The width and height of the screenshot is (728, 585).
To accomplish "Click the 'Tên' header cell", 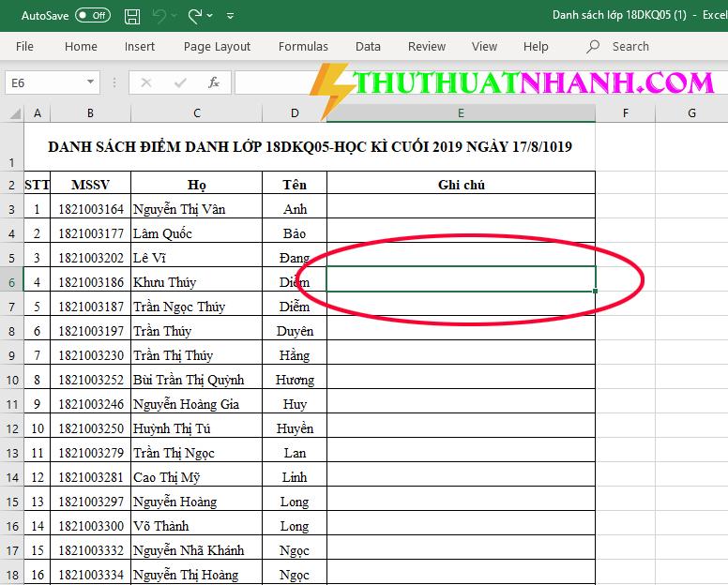I will [295, 183].
